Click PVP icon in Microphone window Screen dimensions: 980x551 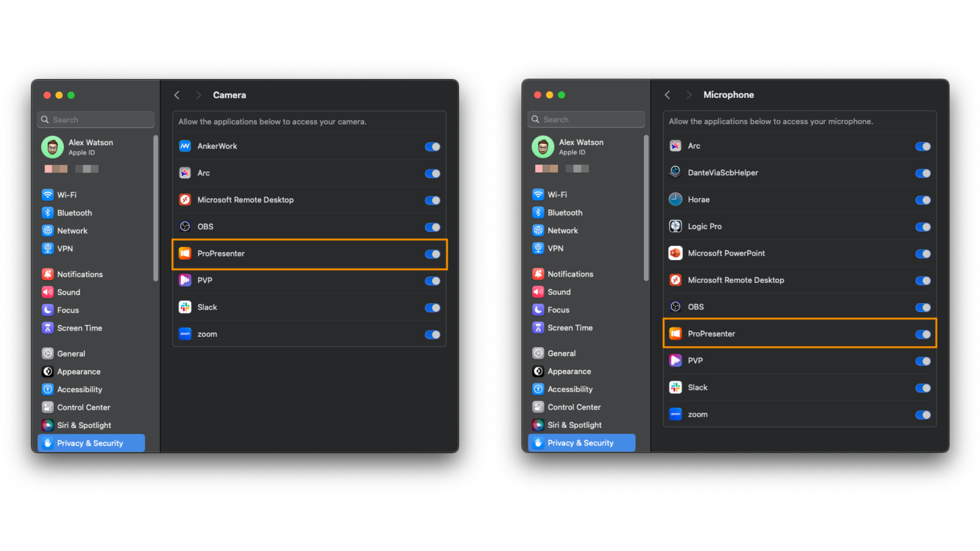[675, 361]
